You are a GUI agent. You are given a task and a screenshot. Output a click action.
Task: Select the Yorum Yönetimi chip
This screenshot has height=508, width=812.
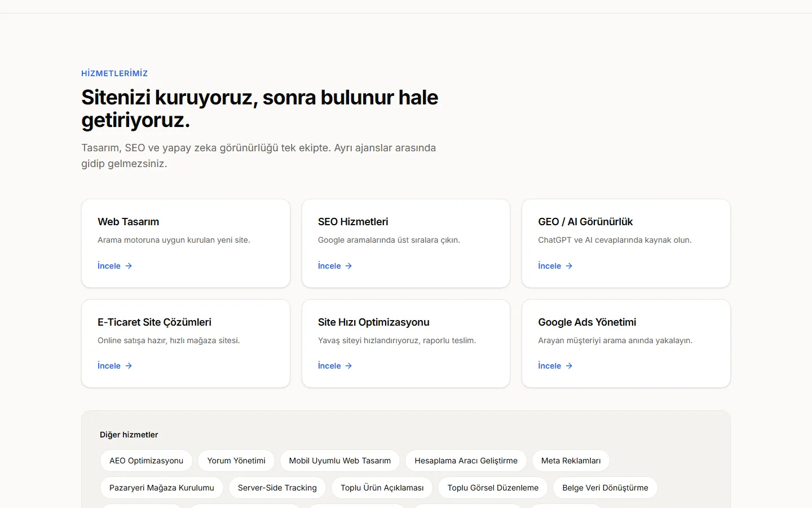click(x=236, y=461)
